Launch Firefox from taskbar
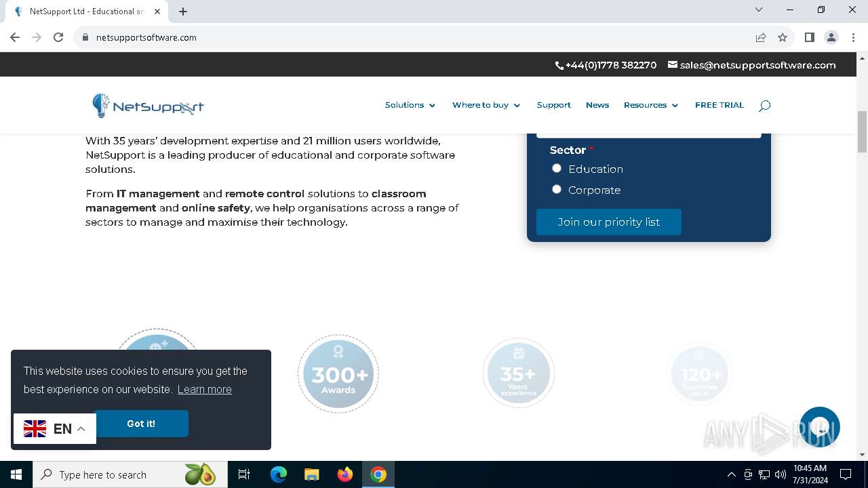 pos(345,474)
